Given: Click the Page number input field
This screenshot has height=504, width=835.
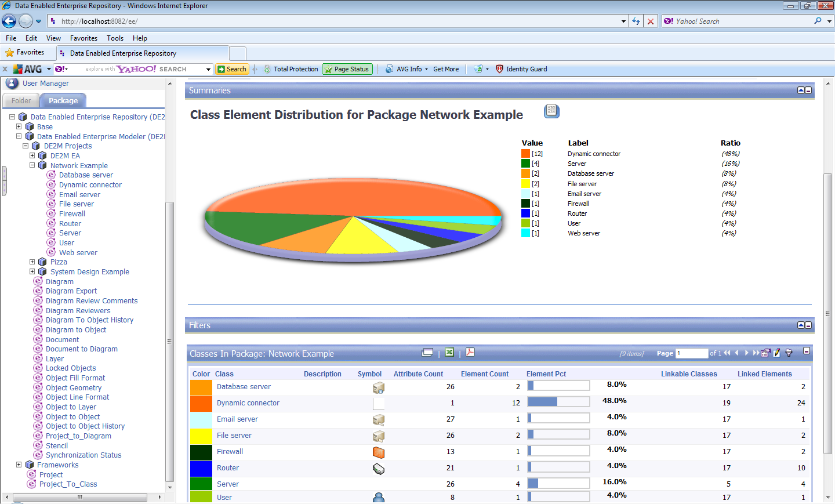Looking at the screenshot, I should point(692,353).
